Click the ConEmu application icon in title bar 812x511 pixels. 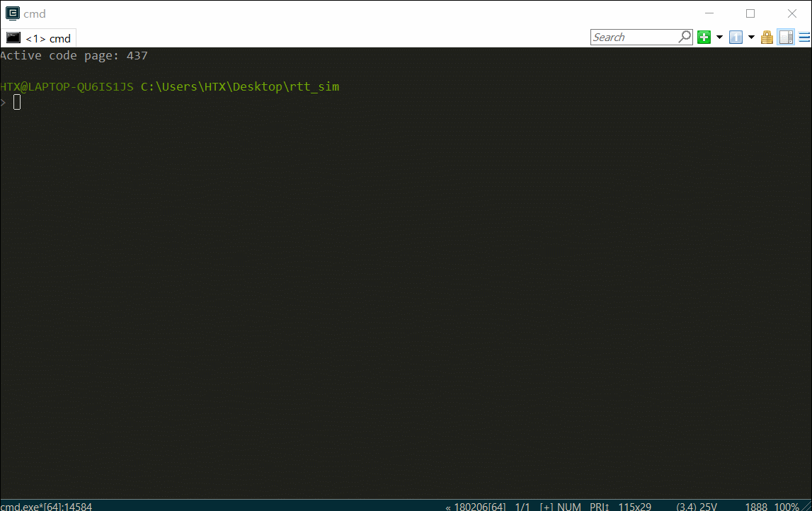tap(13, 13)
